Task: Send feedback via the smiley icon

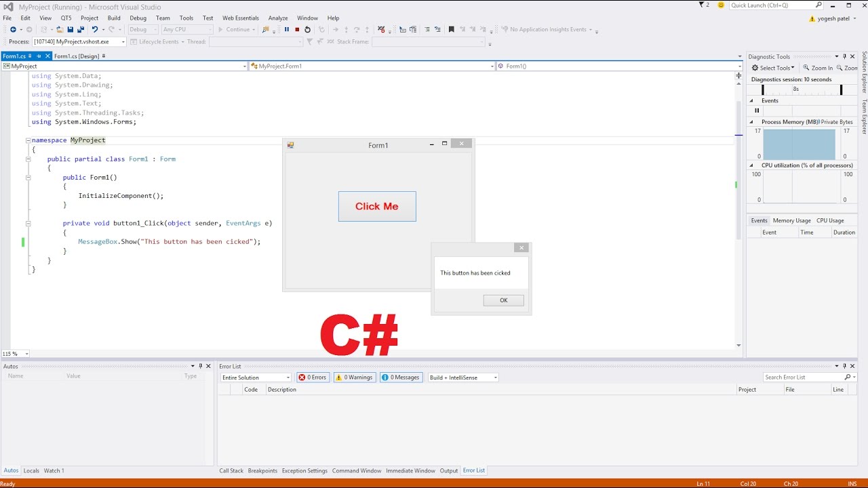Action: 720,5
